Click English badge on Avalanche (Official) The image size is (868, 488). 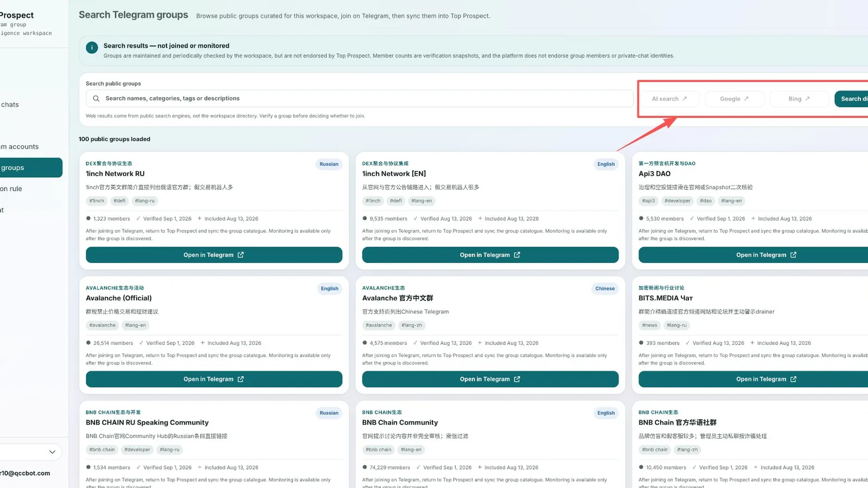pyautogui.click(x=329, y=288)
